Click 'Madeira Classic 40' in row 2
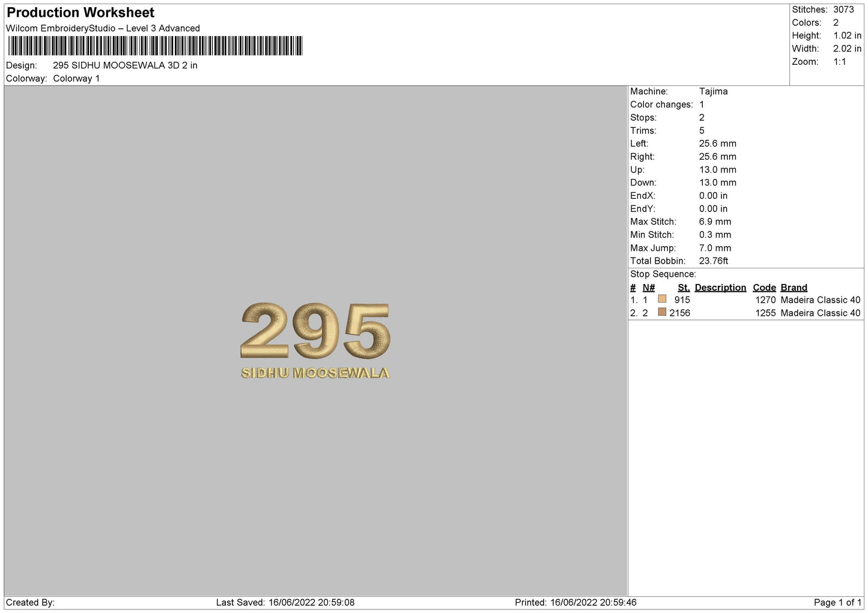 point(821,313)
